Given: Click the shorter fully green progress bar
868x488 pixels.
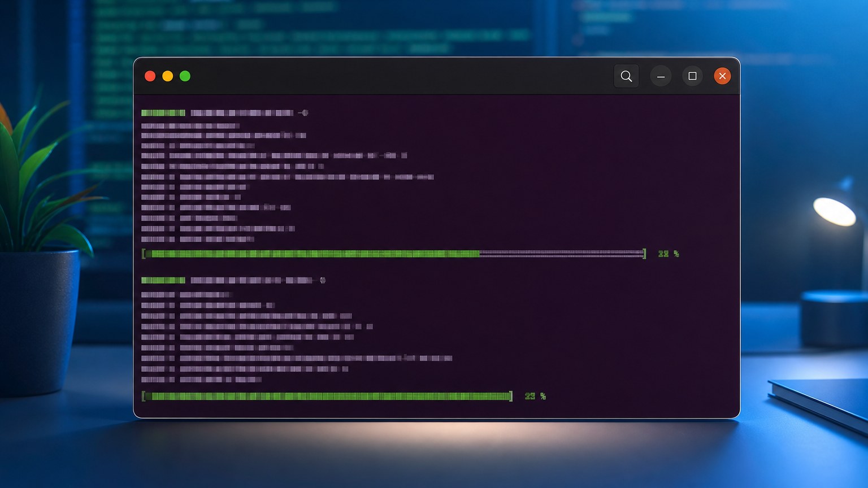Looking at the screenshot, I should [327, 396].
